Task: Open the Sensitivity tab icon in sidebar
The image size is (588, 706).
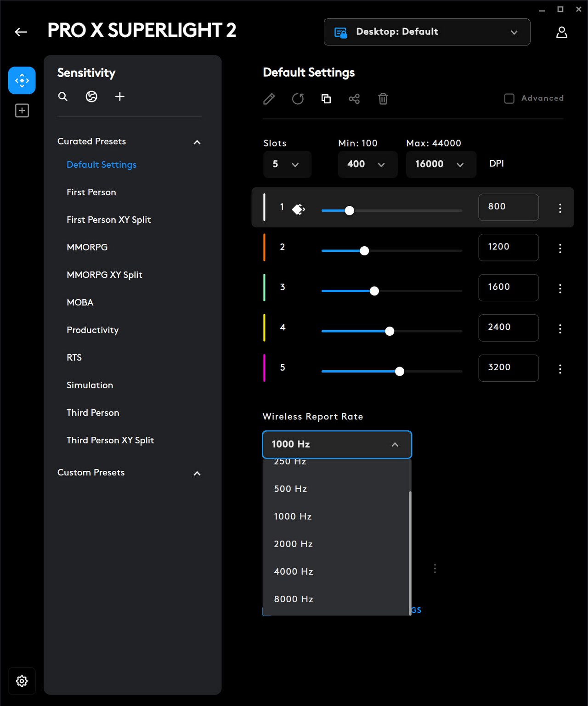Action: pyautogui.click(x=22, y=80)
